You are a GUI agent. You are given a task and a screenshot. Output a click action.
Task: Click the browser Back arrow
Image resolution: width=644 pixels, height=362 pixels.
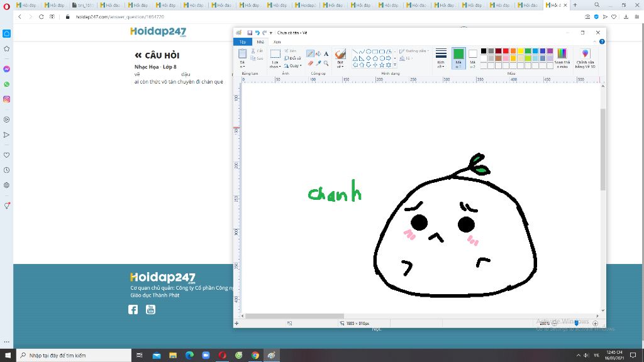[x=19, y=17]
